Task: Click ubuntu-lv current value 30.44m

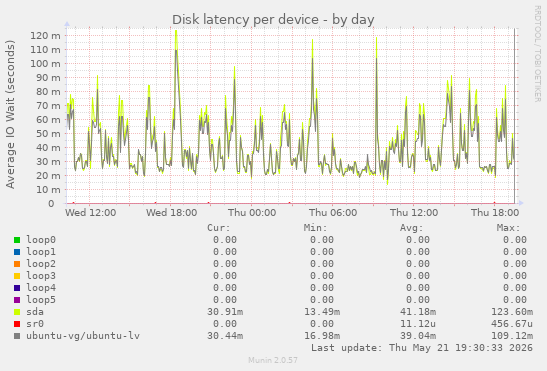Action: click(x=225, y=336)
